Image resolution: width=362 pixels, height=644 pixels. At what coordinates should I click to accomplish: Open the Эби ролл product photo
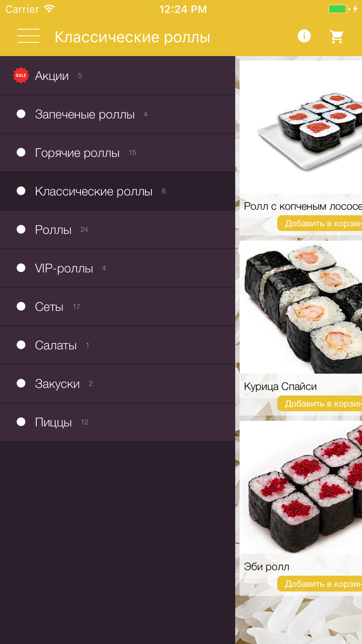[301, 488]
